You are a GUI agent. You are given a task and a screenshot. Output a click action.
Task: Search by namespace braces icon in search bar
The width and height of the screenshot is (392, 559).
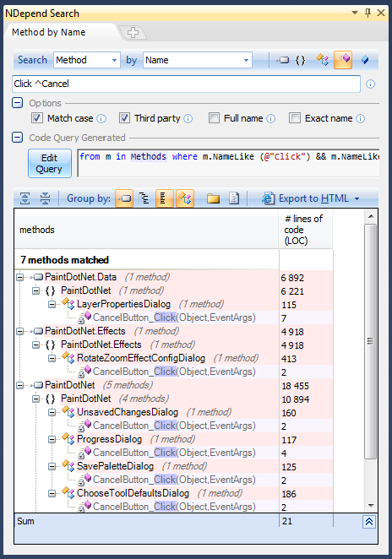(301, 60)
